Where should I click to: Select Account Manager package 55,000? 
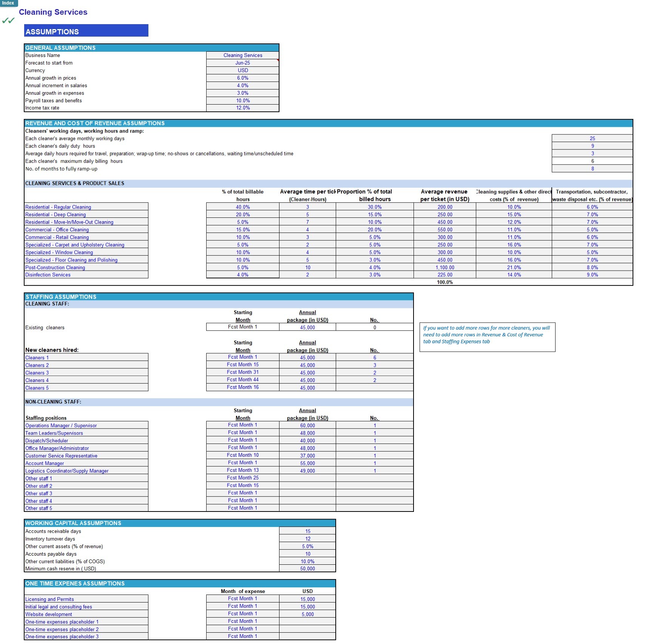pyautogui.click(x=307, y=463)
